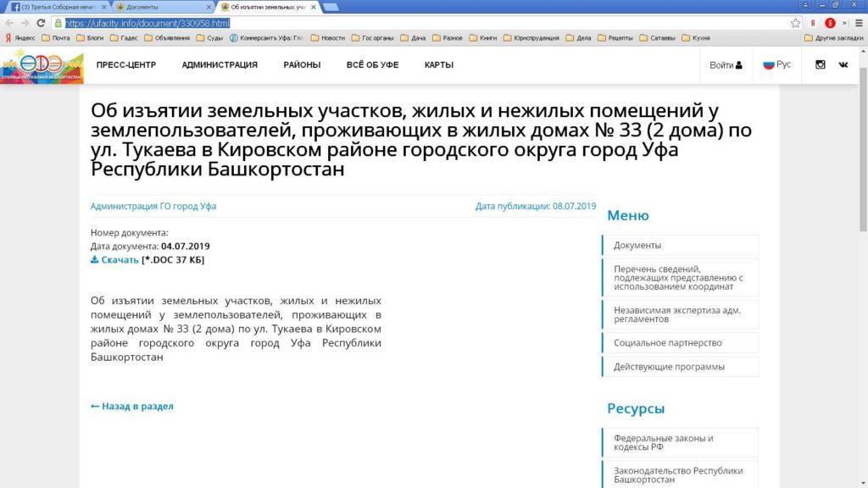Screen dimensions: 868x488
Task: Expand the Другие закладки folder
Action: [832, 37]
